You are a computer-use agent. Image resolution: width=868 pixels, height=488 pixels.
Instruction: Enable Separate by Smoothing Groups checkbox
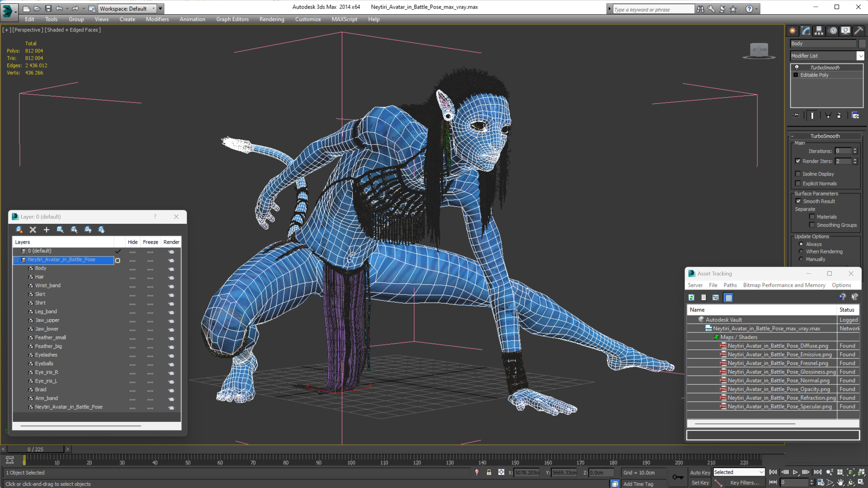812,225
